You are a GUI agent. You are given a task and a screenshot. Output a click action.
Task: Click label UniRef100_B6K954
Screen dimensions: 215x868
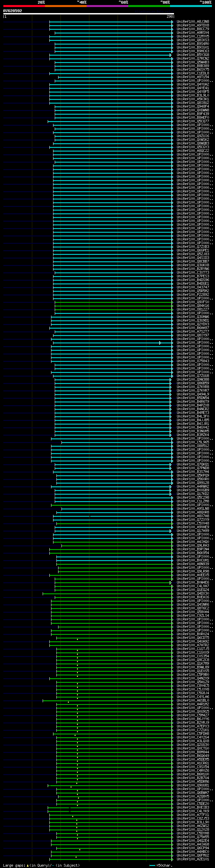(x=193, y=553)
